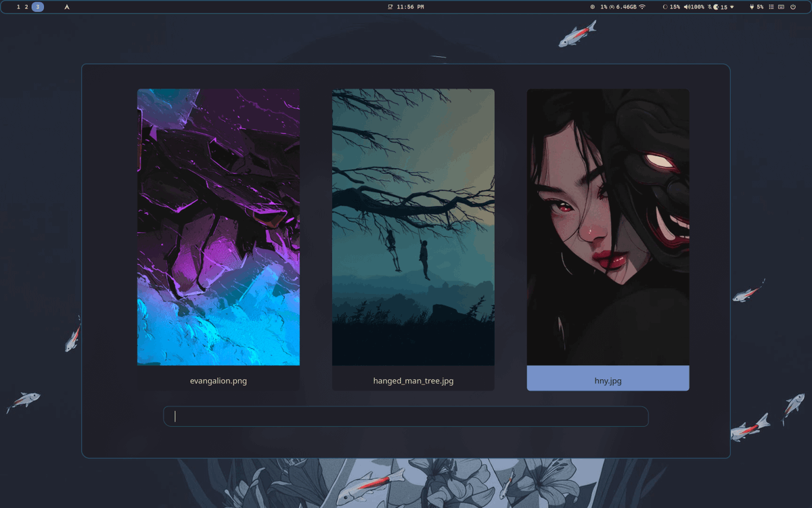This screenshot has width=812, height=508.
Task: Open the Wi-Fi network icon
Action: pos(642,7)
